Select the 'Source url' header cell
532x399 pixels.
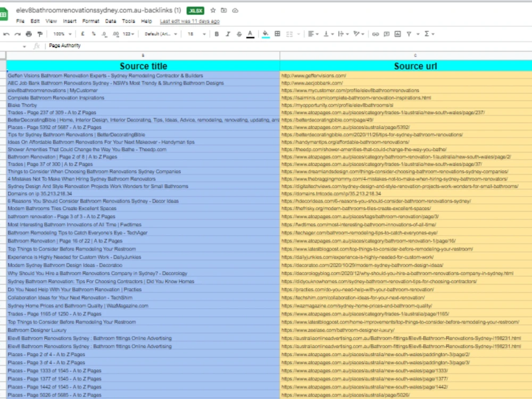click(x=406, y=66)
